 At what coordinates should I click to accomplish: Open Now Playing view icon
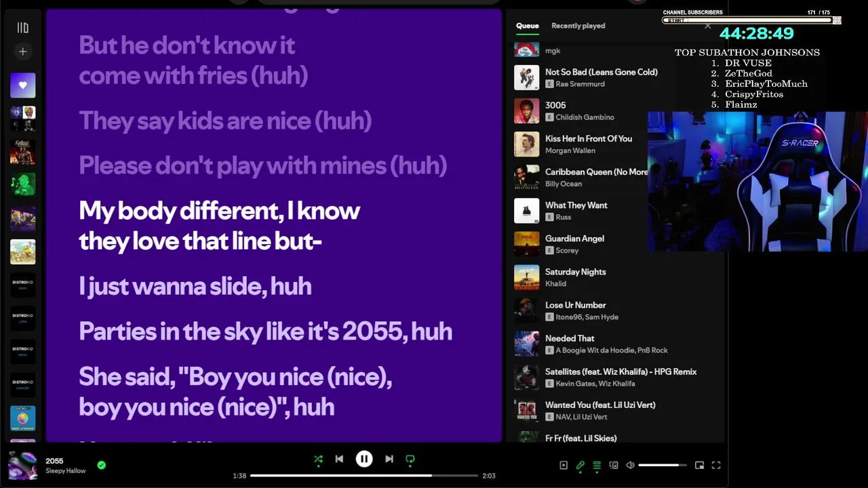pyautogui.click(x=564, y=465)
